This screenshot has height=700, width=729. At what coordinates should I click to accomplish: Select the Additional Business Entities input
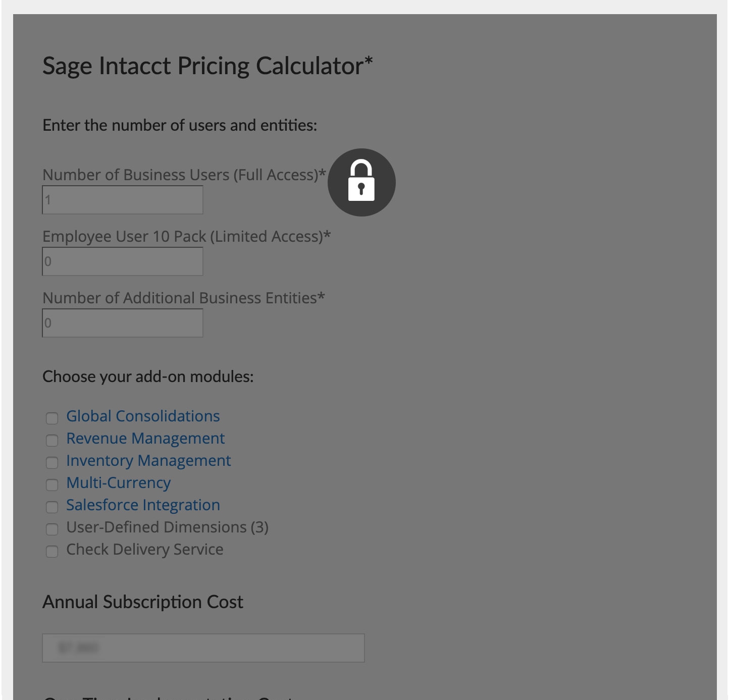(x=123, y=323)
